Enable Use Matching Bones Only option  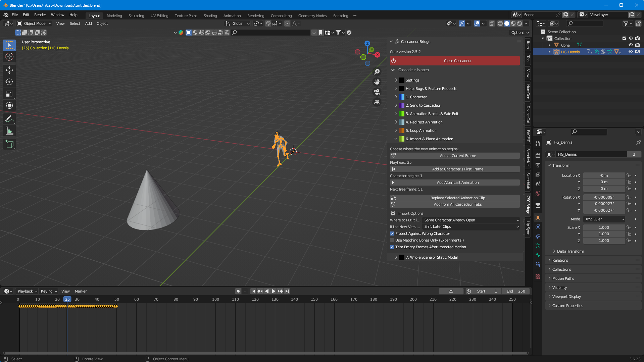click(392, 240)
